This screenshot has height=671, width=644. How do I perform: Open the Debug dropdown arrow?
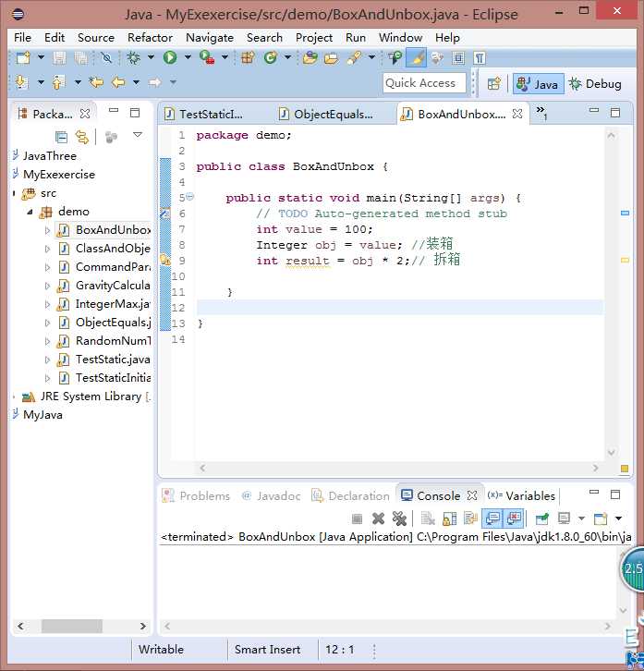coord(151,57)
